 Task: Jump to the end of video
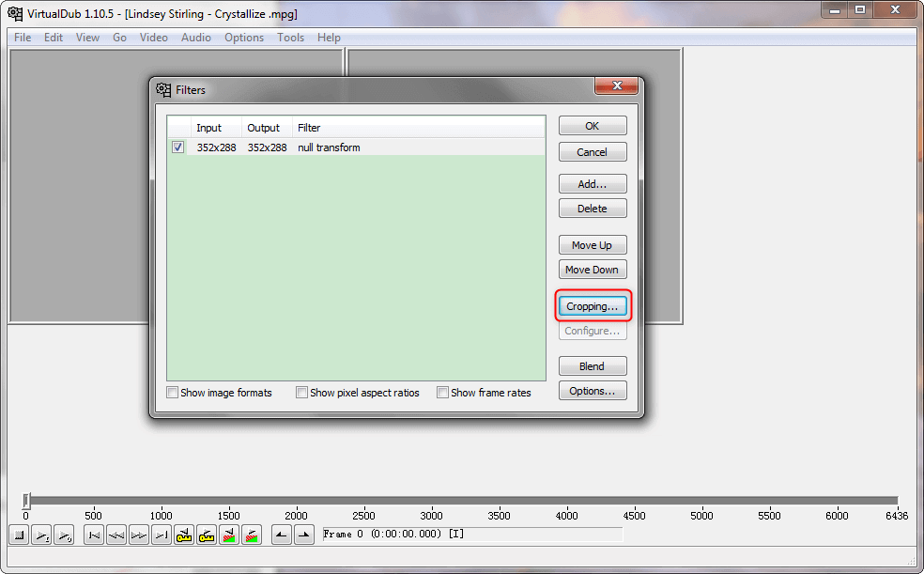click(x=162, y=535)
